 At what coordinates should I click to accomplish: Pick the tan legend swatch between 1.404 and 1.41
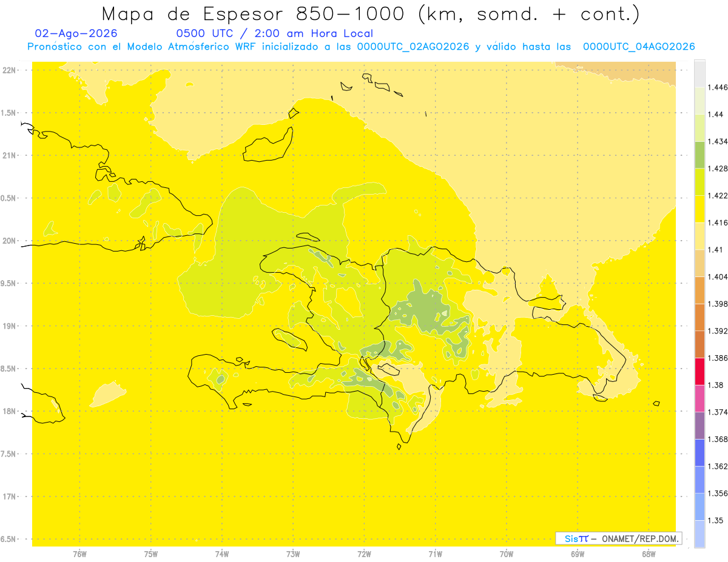(699, 263)
